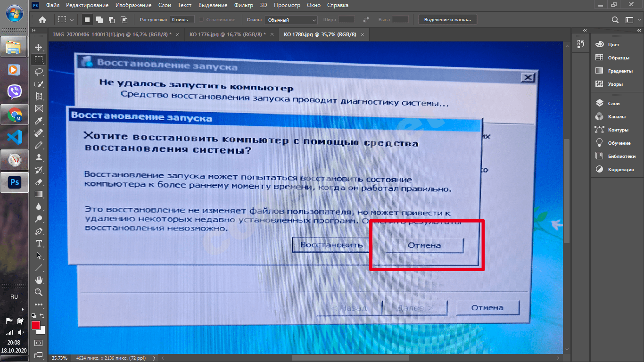Enable Add to selection mode
Image resolution: width=644 pixels, height=362 pixels.
click(x=99, y=20)
